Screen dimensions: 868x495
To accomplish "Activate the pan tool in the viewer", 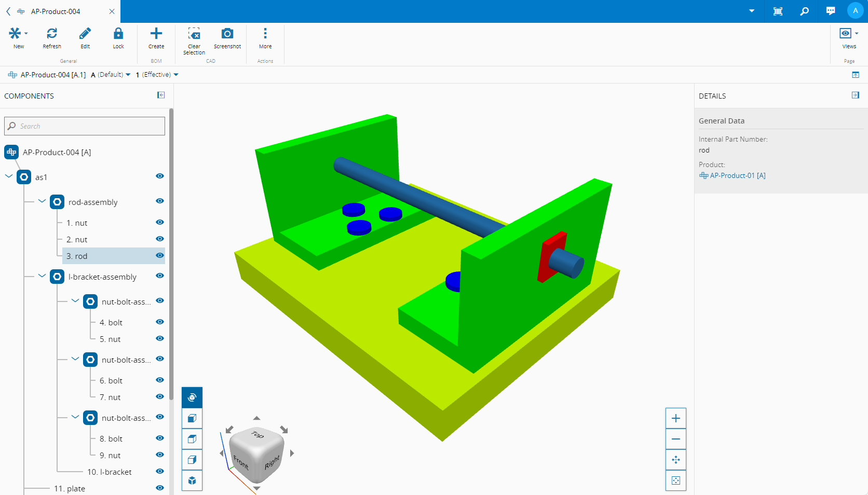I will (x=676, y=460).
